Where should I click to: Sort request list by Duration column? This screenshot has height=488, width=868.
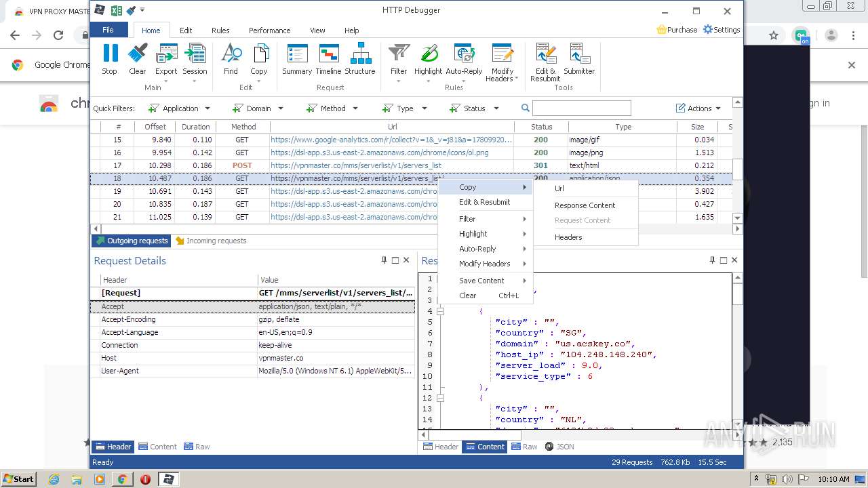point(195,127)
